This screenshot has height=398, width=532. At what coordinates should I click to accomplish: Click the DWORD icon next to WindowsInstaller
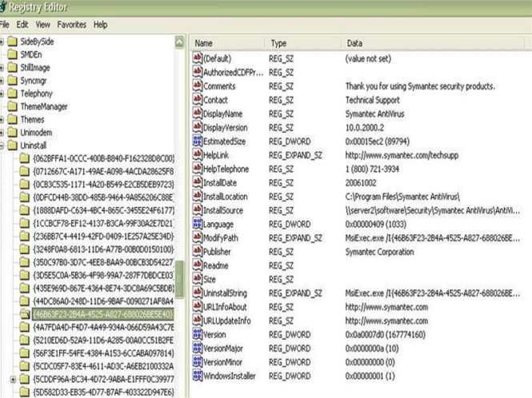point(197,376)
